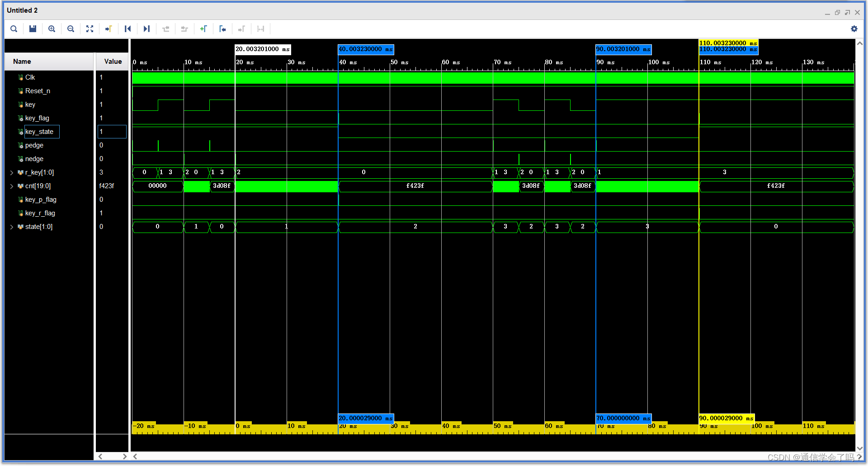Restore the Untitled 2 panel
Image resolution: width=868 pixels, height=466 pixels.
coord(837,13)
